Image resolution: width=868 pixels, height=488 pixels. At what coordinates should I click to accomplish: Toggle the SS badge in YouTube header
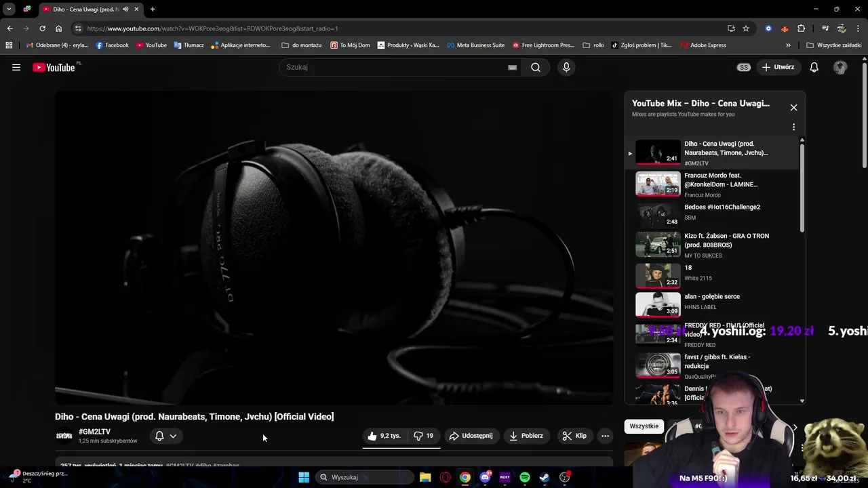click(744, 67)
